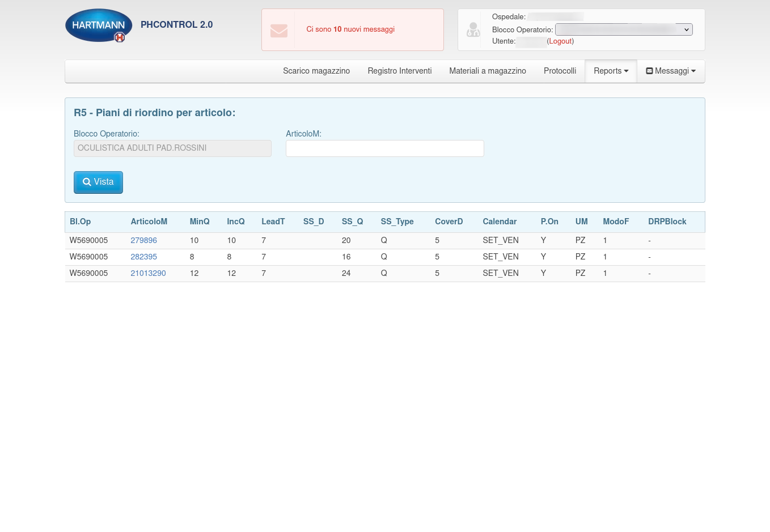Click the Logout link
770x532 pixels.
[560, 41]
